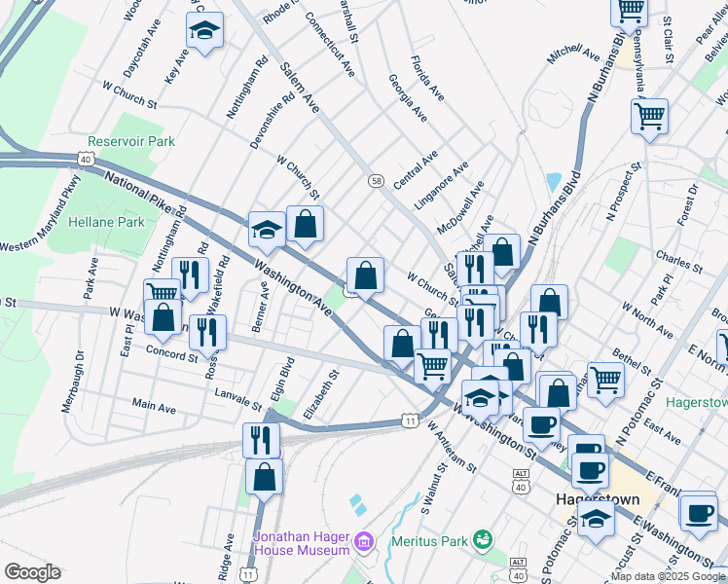
Task: Select the Jonathan Hager House Museum icon
Action: click(x=364, y=539)
